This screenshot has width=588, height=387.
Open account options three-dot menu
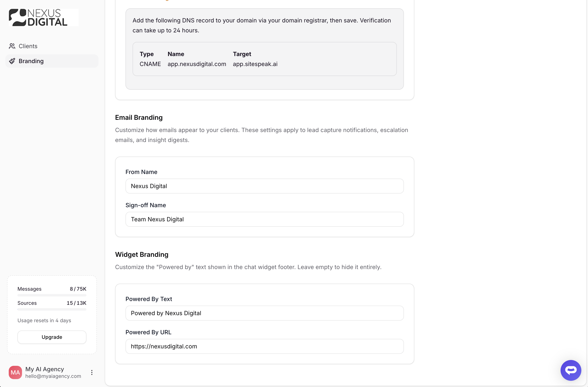(x=92, y=372)
